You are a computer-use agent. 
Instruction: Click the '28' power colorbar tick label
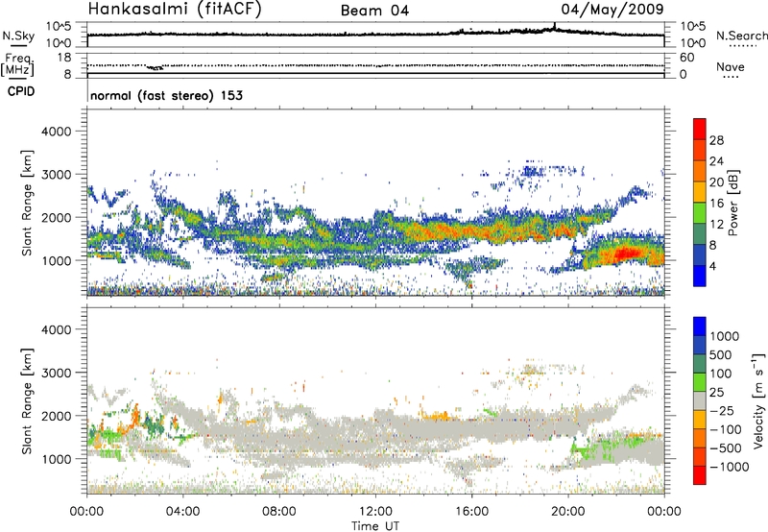716,140
